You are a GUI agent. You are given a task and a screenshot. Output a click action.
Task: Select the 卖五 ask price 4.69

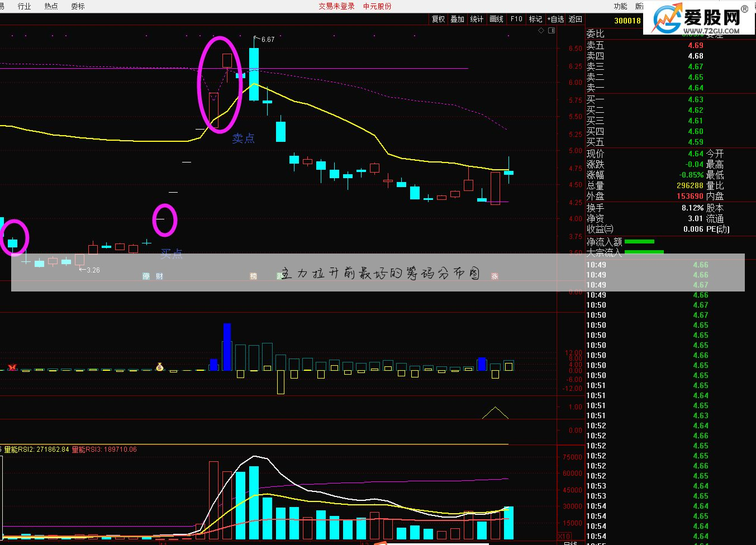(x=696, y=45)
